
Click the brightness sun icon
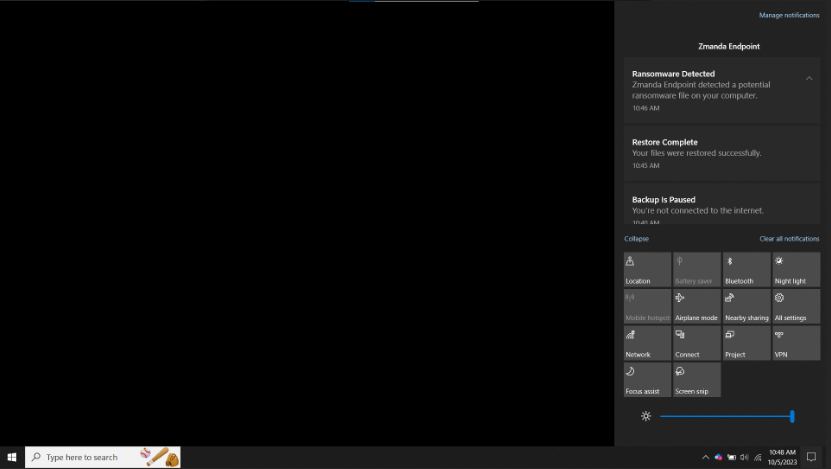(646, 417)
